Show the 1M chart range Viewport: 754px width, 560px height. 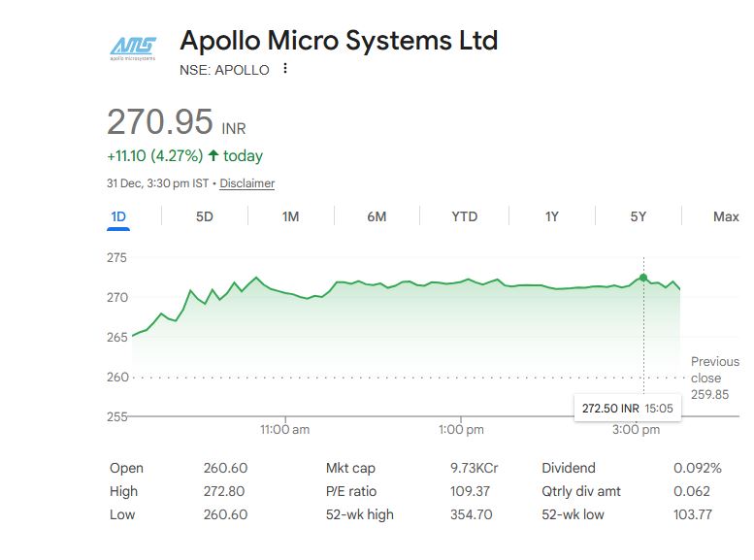click(290, 216)
